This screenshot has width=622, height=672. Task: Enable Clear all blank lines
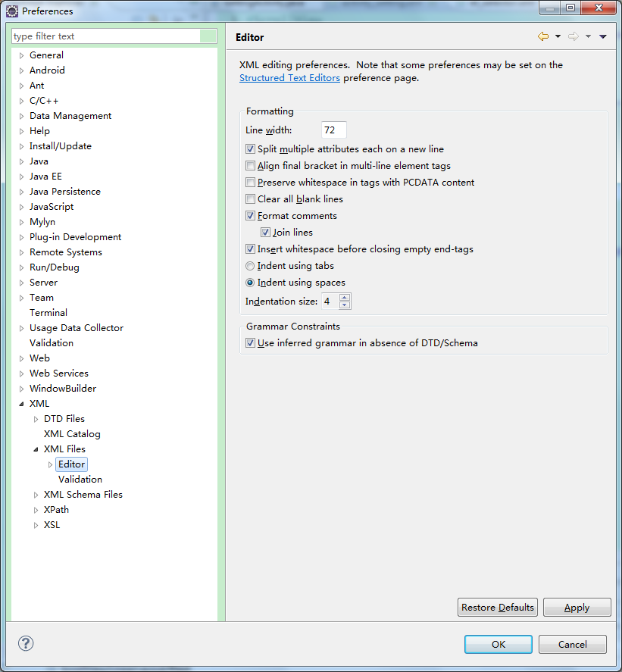[250, 199]
